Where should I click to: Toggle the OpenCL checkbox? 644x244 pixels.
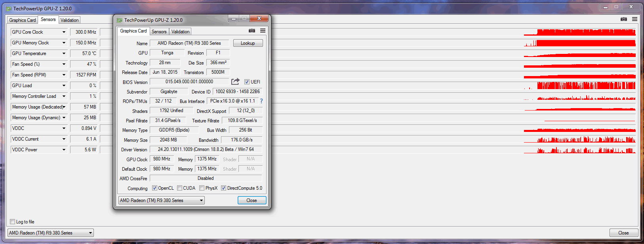(x=154, y=188)
